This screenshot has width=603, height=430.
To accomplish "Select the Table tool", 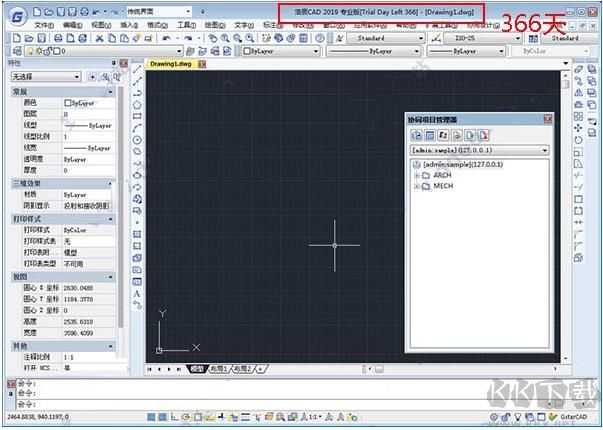I will click(137, 282).
